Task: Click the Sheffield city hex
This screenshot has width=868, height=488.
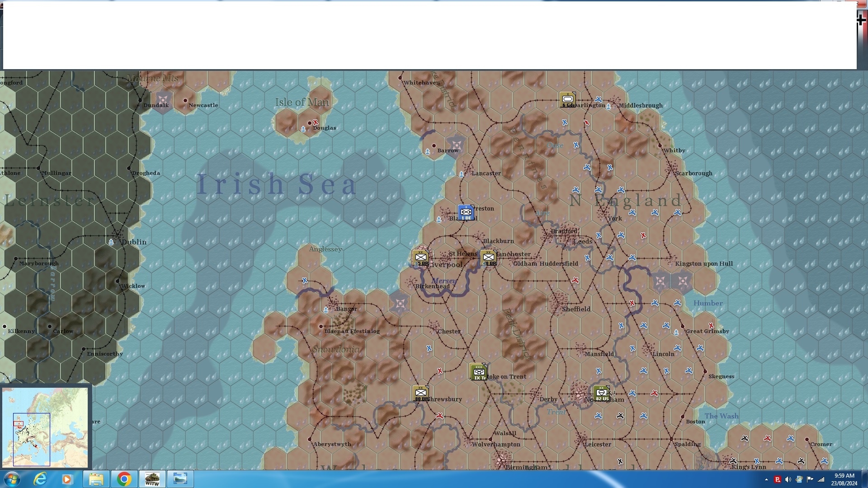Action: point(559,302)
